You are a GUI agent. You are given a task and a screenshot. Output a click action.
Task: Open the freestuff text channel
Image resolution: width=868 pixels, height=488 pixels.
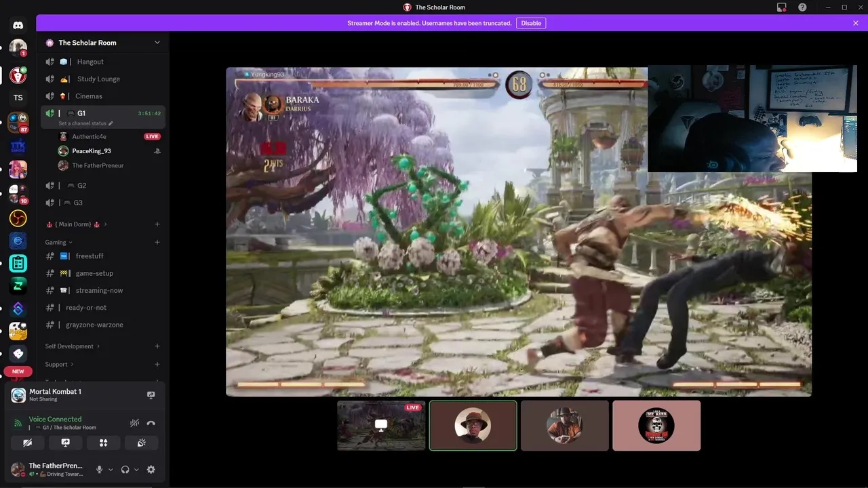pyautogui.click(x=103, y=256)
